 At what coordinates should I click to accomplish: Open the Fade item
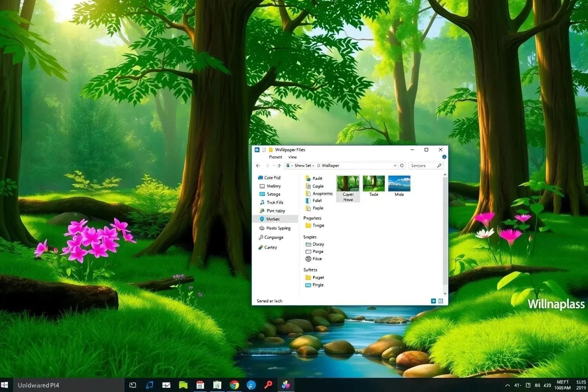point(314,178)
